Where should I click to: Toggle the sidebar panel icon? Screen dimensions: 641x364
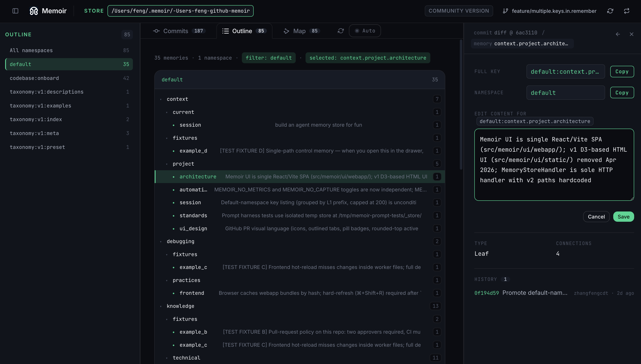15,11
